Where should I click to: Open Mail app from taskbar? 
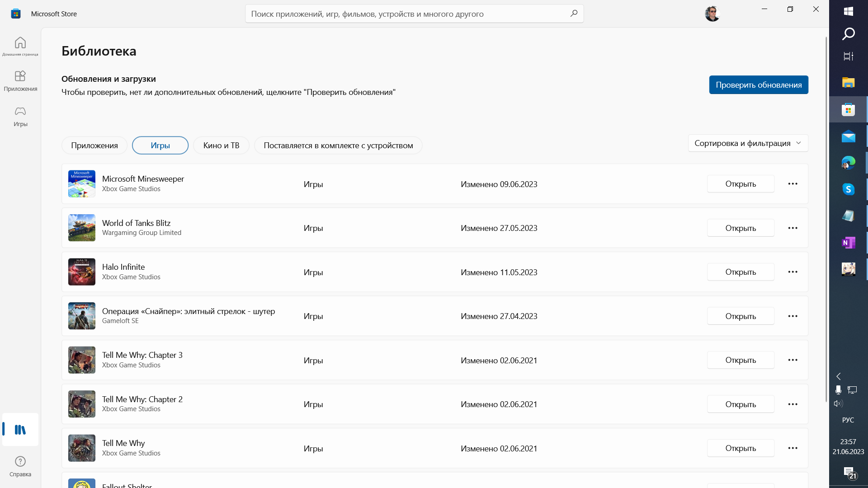pyautogui.click(x=849, y=136)
